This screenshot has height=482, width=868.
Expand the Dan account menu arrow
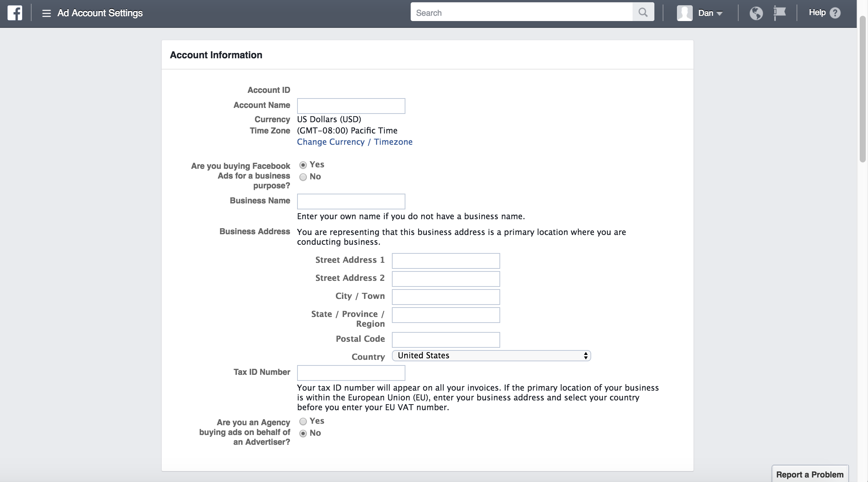720,13
